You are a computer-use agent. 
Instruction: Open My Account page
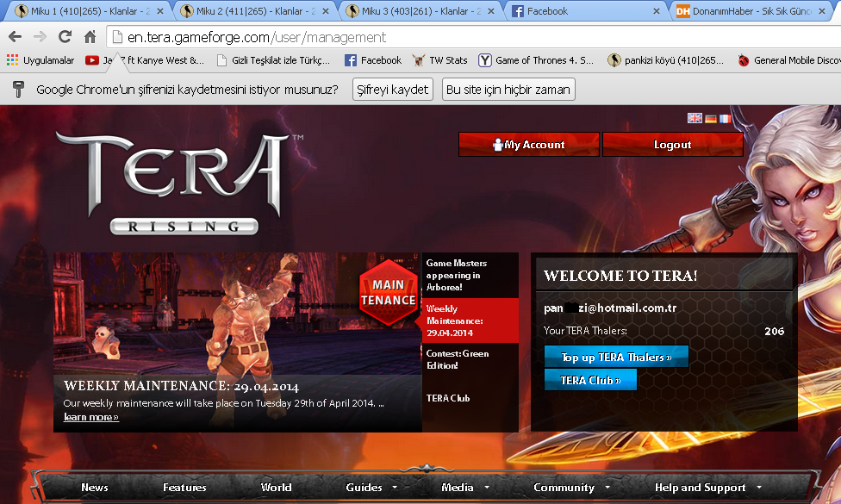pos(529,144)
